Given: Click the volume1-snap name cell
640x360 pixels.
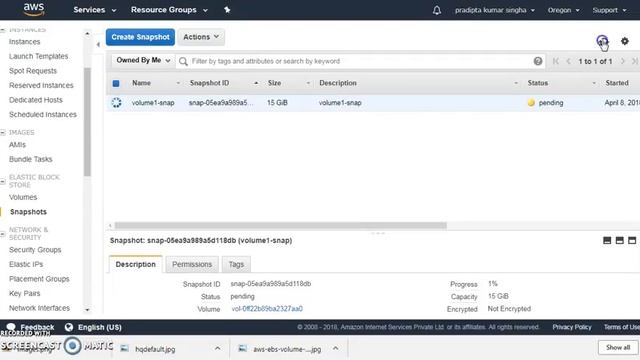Looking at the screenshot, I should click(x=153, y=103).
